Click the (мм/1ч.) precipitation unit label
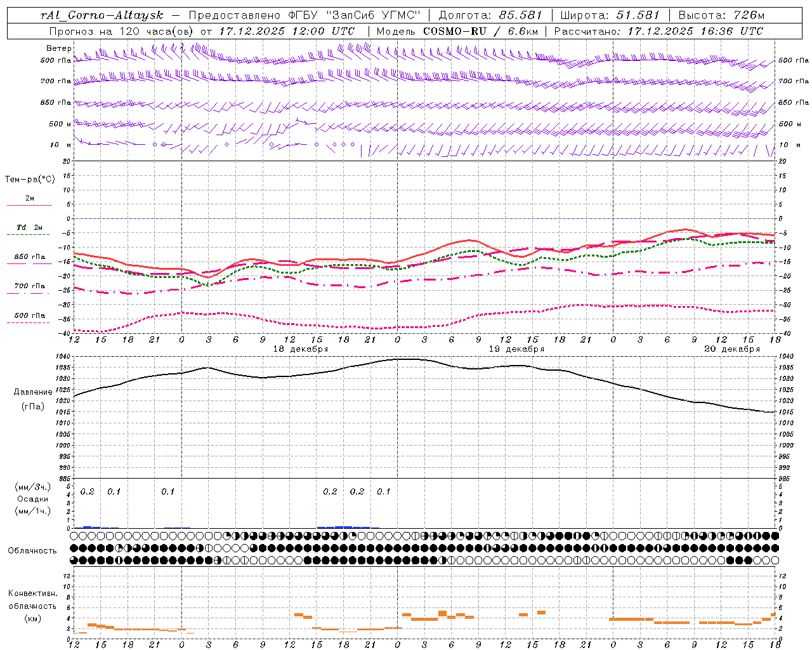 (33, 511)
